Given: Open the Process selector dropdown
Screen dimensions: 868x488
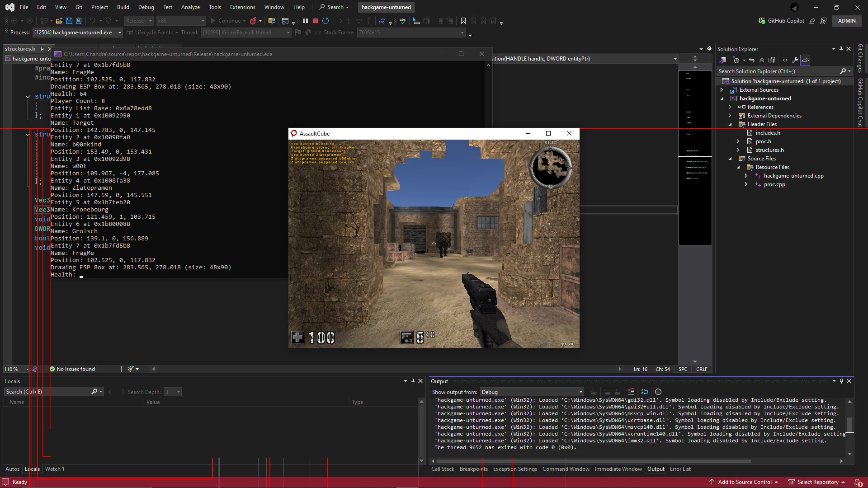Looking at the screenshot, I should point(78,33).
